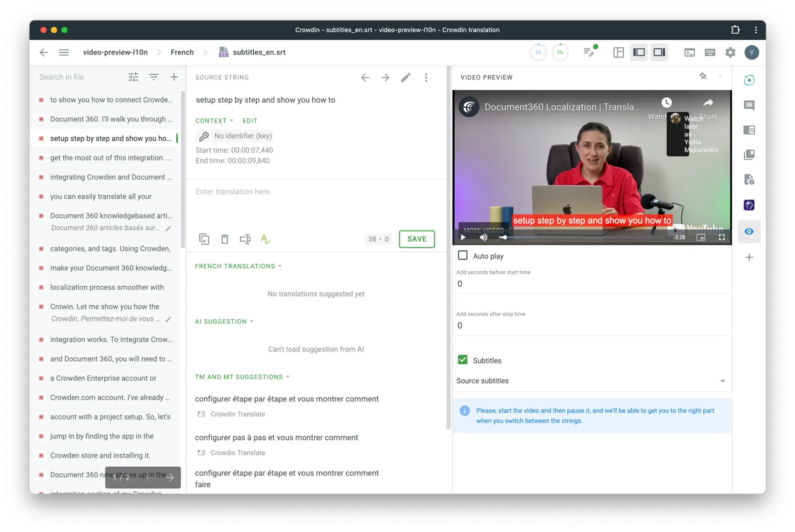Save the translation with SAVE button
This screenshot has width=795, height=532.
(417, 239)
